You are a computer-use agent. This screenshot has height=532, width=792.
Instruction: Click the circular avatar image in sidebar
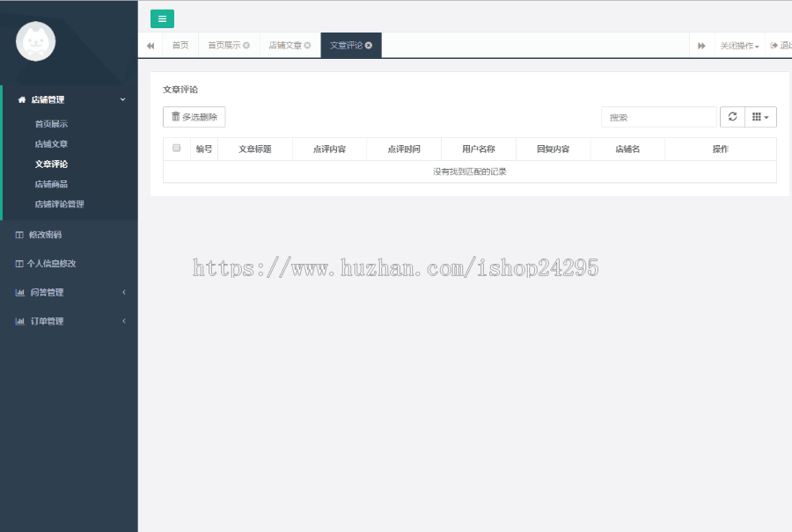[35, 41]
